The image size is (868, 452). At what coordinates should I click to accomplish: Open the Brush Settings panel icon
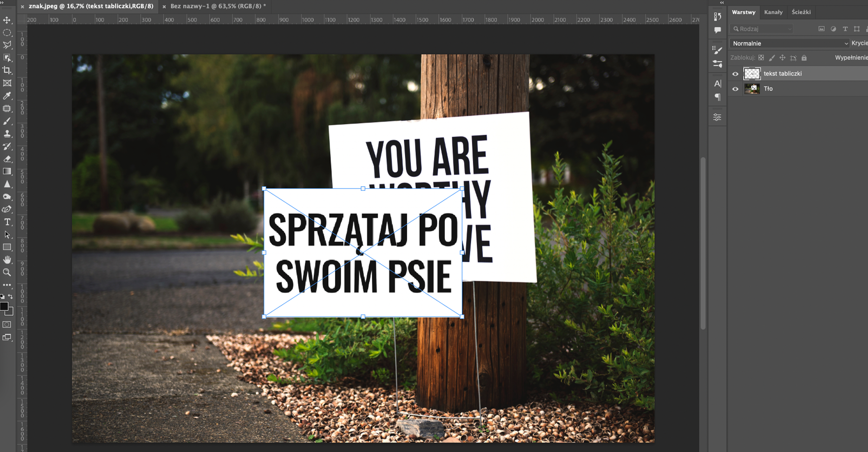tap(717, 50)
